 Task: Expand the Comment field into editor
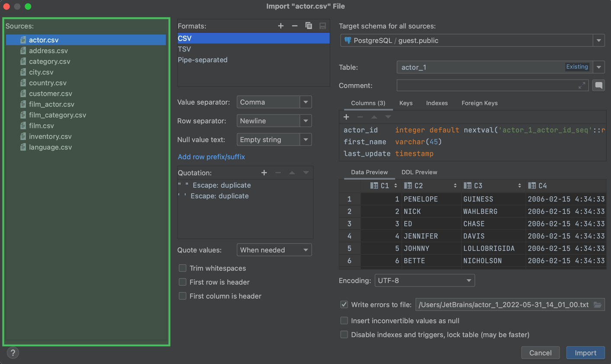(x=582, y=85)
